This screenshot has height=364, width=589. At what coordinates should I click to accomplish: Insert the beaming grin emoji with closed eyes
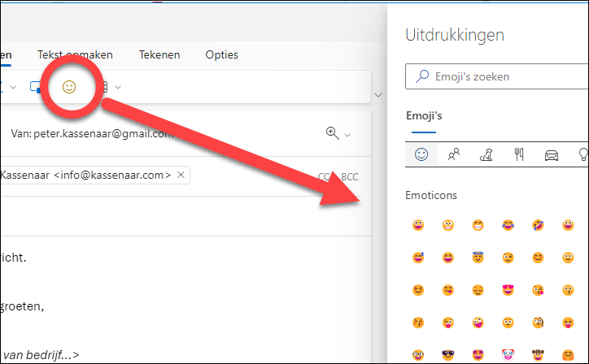pos(478,225)
